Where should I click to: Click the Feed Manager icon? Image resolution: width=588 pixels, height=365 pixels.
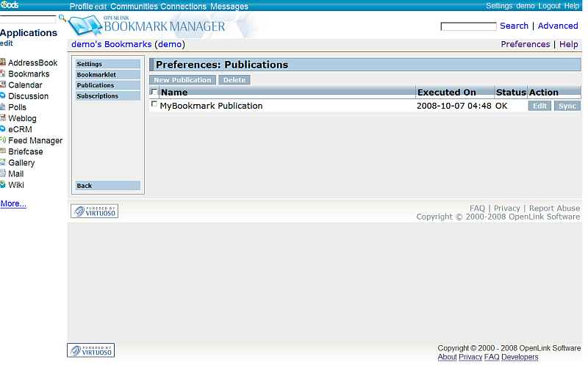point(3,140)
